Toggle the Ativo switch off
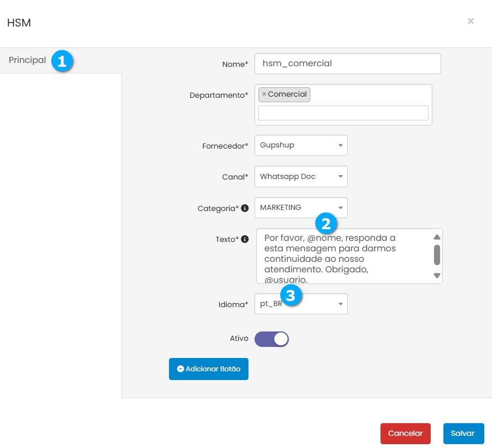The width and height of the screenshot is (492, 448). coord(272,339)
